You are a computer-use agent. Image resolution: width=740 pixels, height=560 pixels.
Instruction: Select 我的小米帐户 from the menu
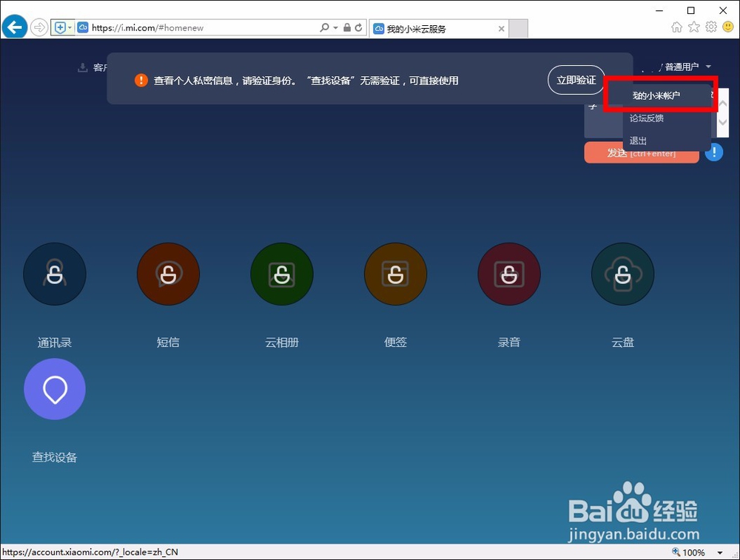(x=656, y=95)
